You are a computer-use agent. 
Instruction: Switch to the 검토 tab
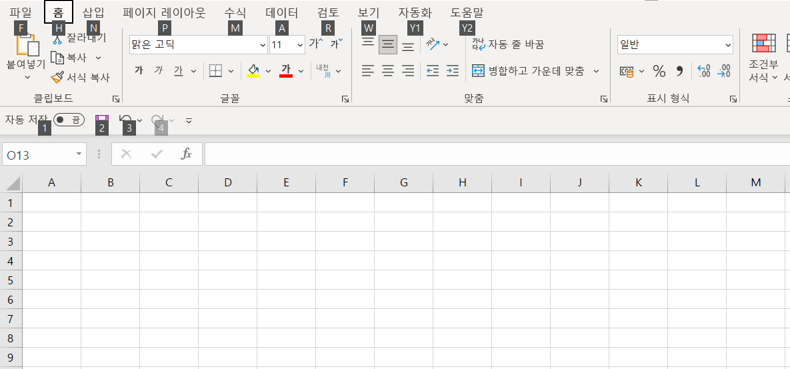tap(328, 13)
